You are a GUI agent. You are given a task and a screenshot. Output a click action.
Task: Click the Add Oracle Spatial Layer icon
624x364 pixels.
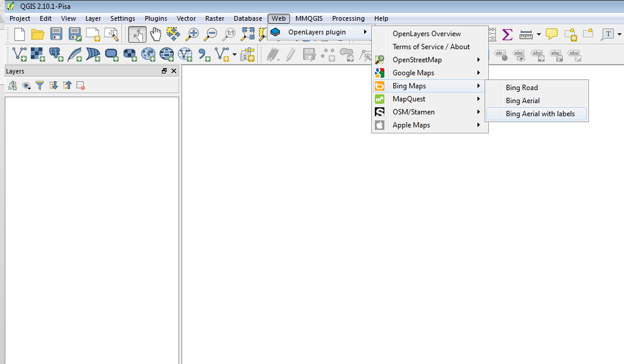pyautogui.click(x=112, y=54)
